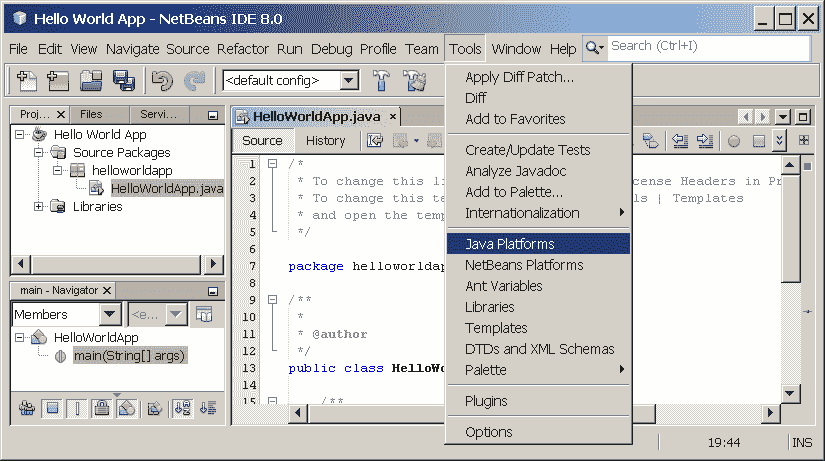
Task: Switch to History view of editor
Action: [x=326, y=141]
